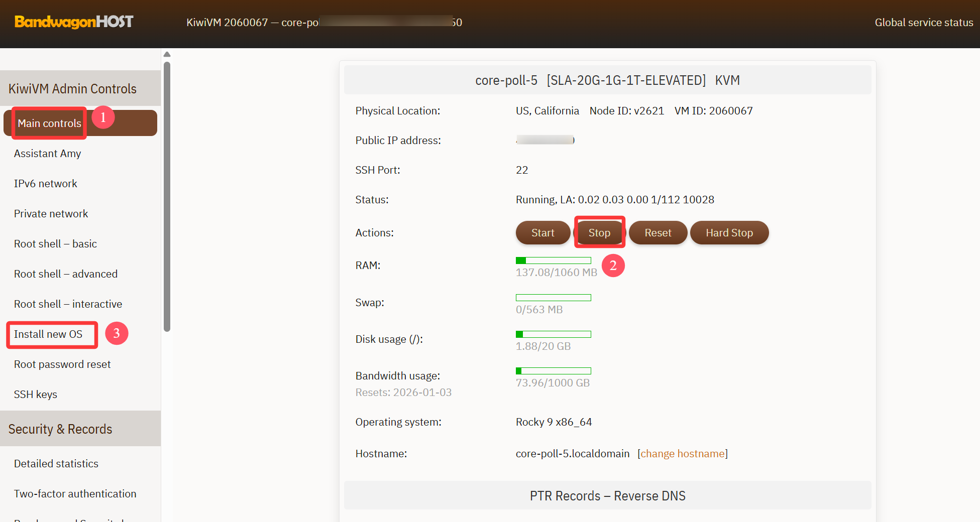Click the sidebar scroll-up arrow
The image size is (980, 522).
pyautogui.click(x=167, y=54)
